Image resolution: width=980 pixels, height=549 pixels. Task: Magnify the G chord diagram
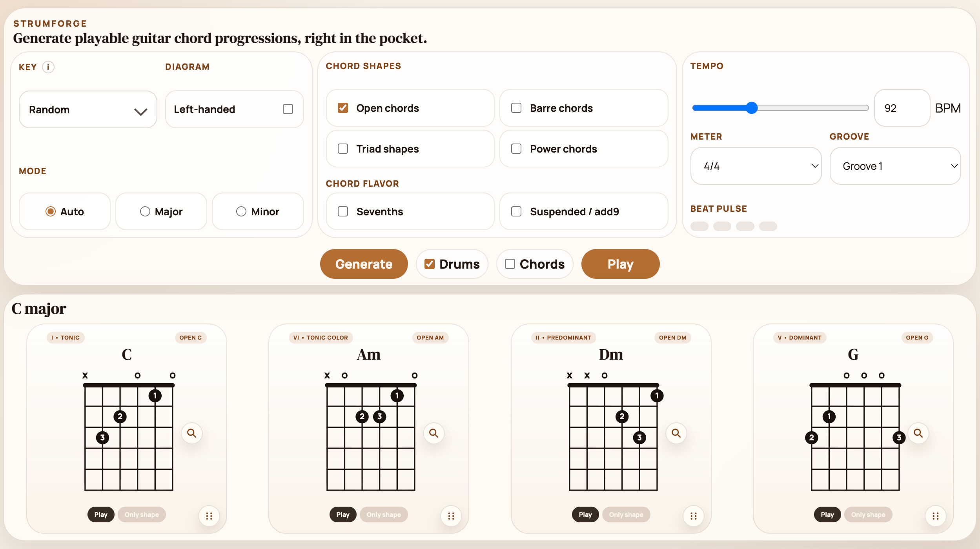918,433
